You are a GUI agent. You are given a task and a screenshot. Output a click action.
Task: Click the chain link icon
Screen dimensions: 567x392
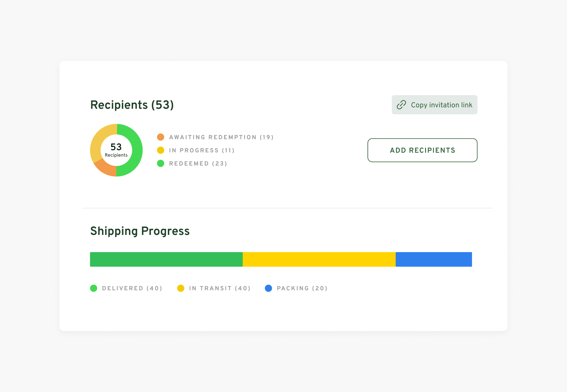coord(401,105)
